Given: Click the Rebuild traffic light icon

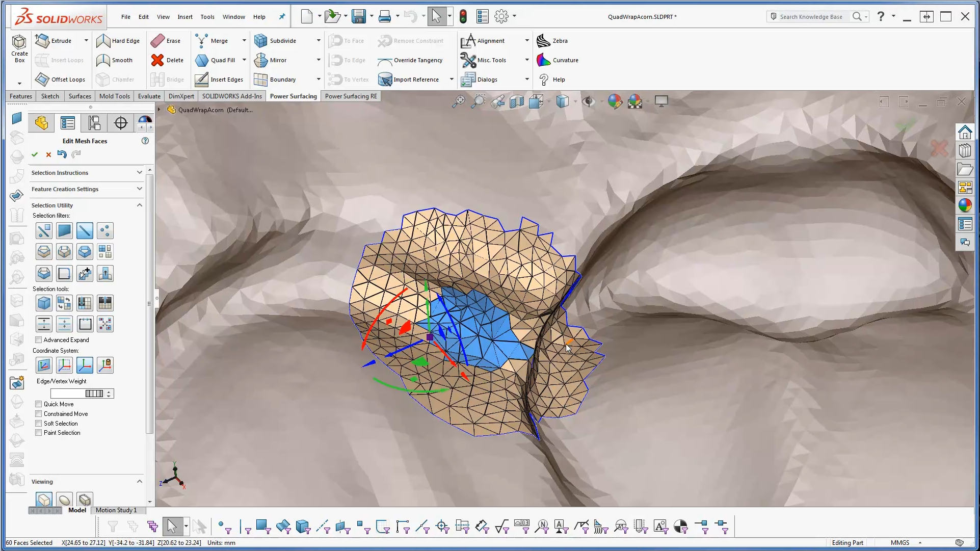Looking at the screenshot, I should [463, 16].
